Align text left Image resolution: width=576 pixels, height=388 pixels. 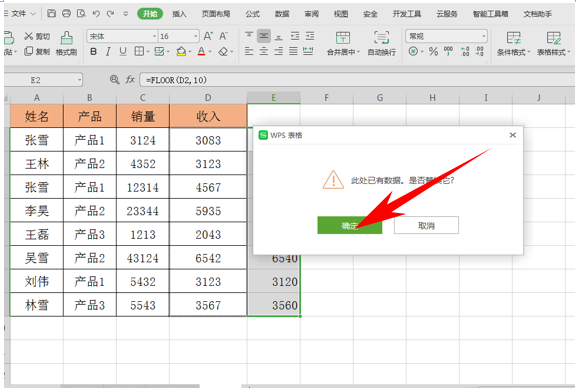click(249, 51)
